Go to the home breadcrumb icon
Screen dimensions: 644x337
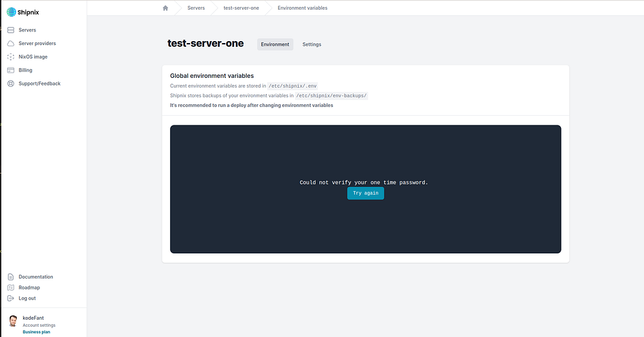[x=166, y=8]
